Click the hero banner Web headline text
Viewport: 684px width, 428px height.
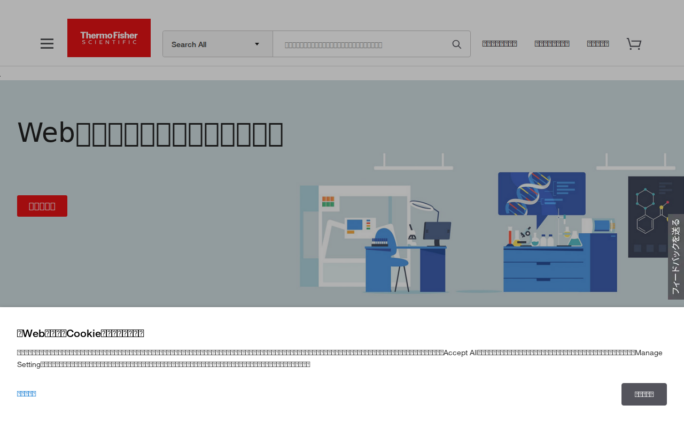tap(150, 133)
